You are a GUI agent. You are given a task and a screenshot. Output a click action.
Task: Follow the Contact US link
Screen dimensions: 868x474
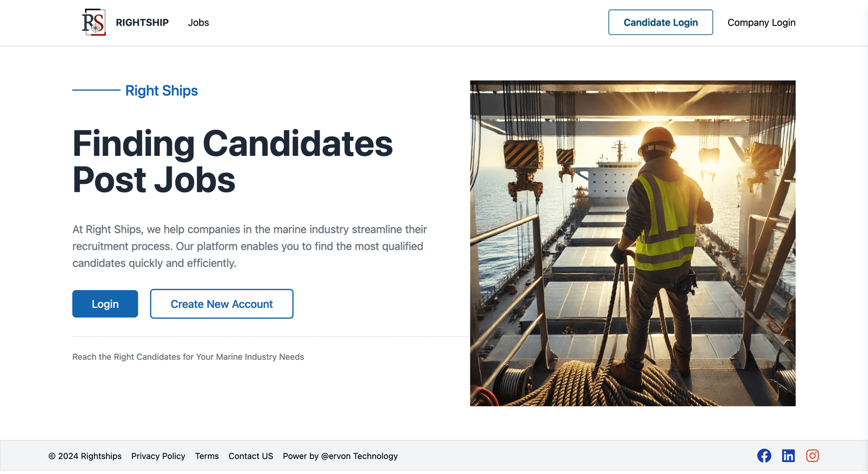click(x=251, y=456)
